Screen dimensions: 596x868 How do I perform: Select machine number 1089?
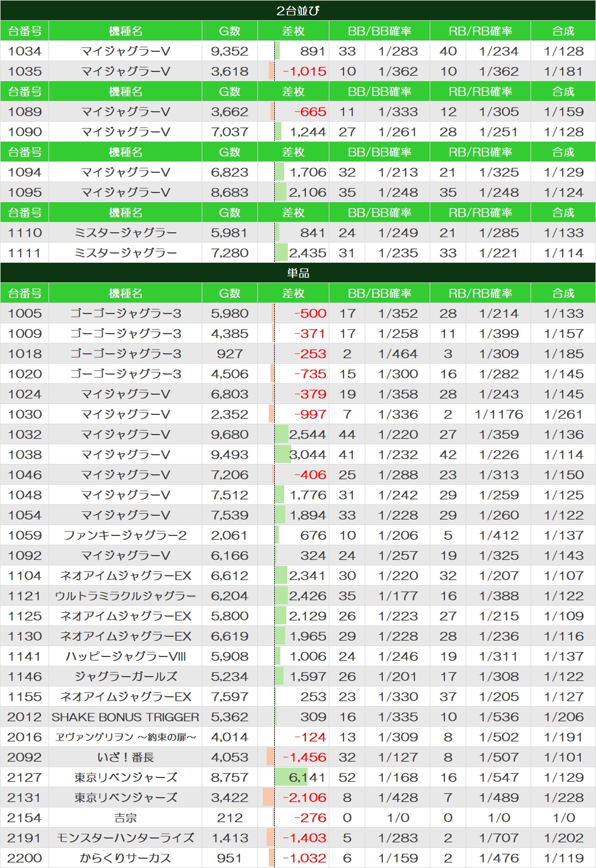25,112
